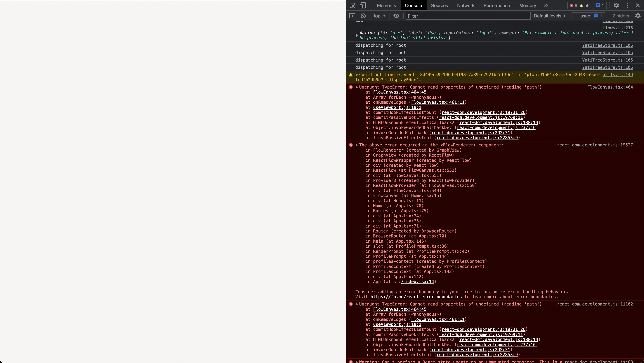The image size is (644, 363).
Task: Toggle the live expression eye control
Action: (x=396, y=16)
